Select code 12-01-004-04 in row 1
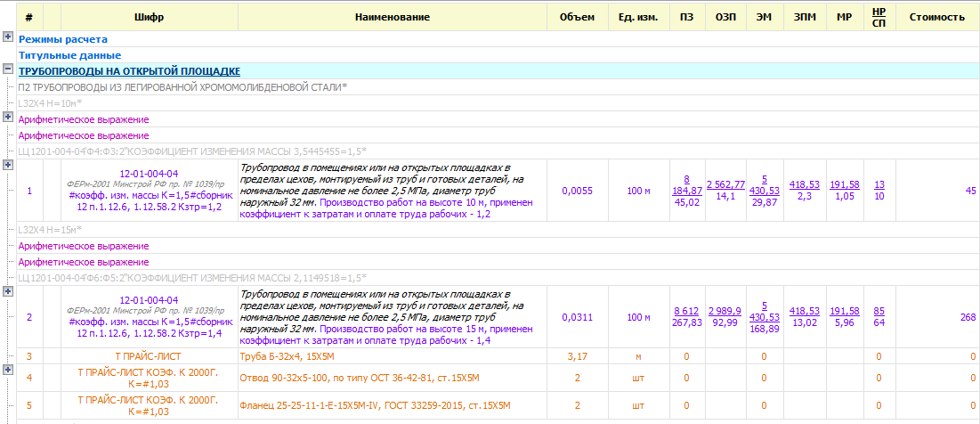This screenshot has width=980, height=424. click(x=149, y=174)
